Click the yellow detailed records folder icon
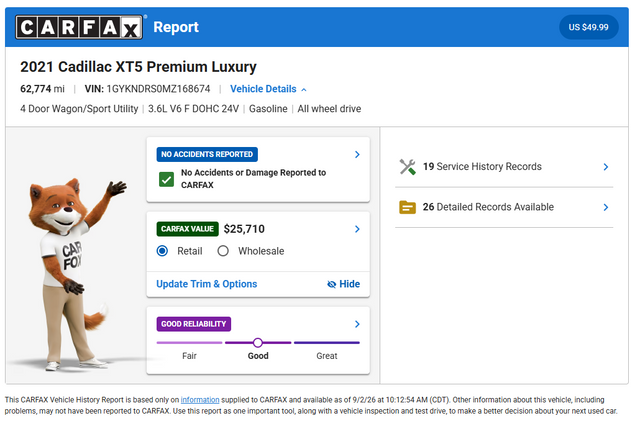640x427 pixels. coord(407,207)
